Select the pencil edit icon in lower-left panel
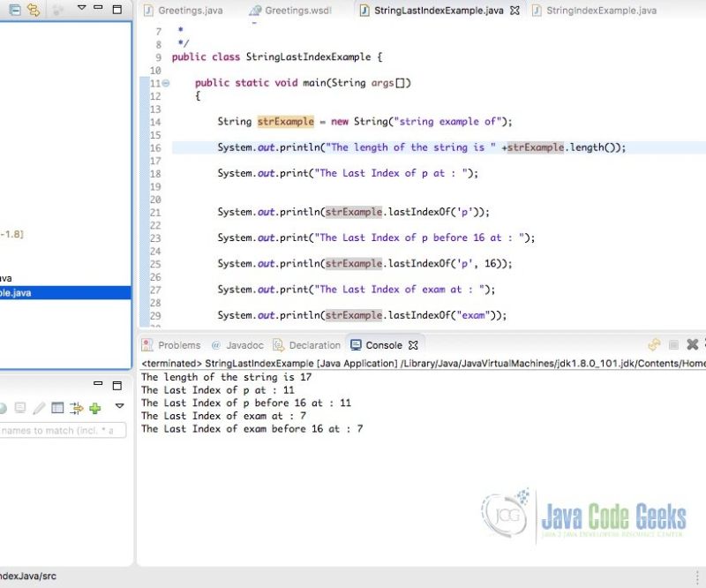Screen dimensions: 706x588 click(x=39, y=408)
